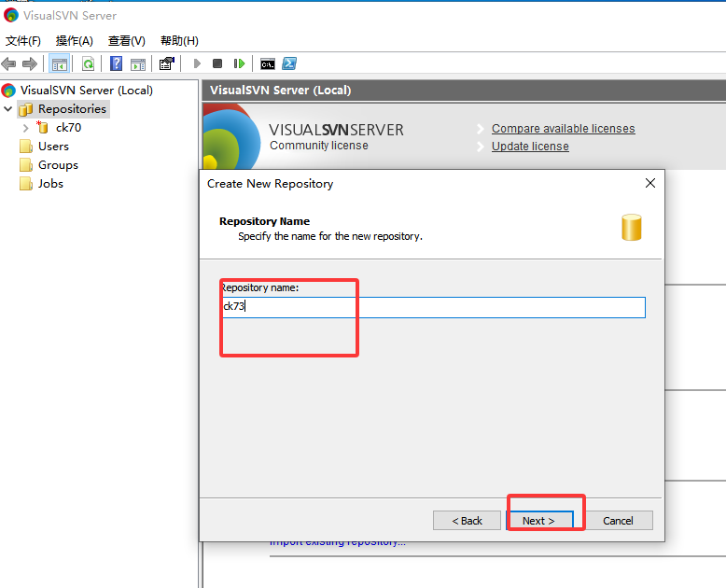Click the Forward arrow toolbar icon
This screenshot has width=726, height=588.
(30, 63)
